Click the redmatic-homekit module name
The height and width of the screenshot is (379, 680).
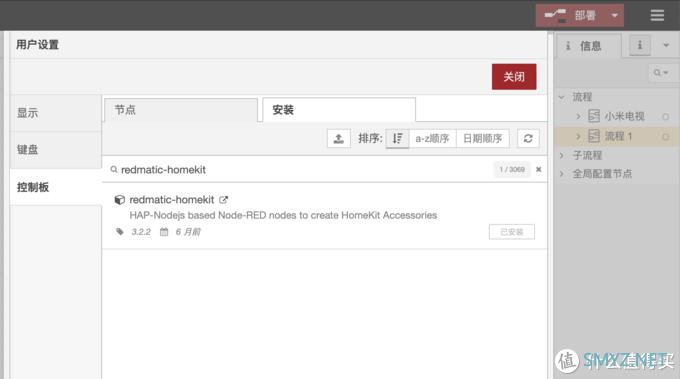172,200
